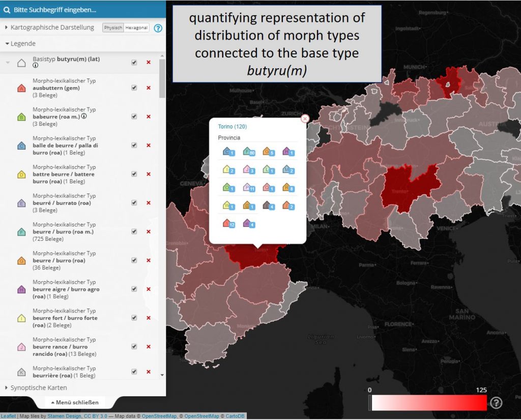Screen dimensions: 521x420
Task: Click the pink P marker in Torino popup
Action: point(248,187)
